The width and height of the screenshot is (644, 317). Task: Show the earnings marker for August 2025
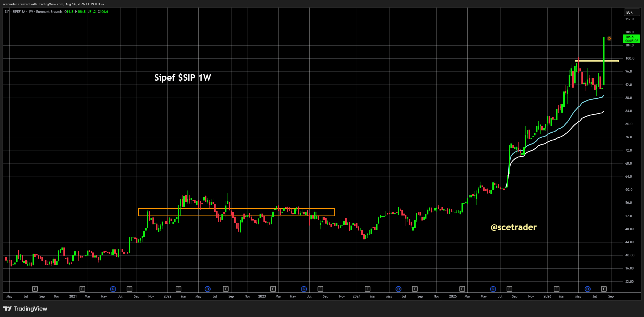pyautogui.click(x=509, y=289)
